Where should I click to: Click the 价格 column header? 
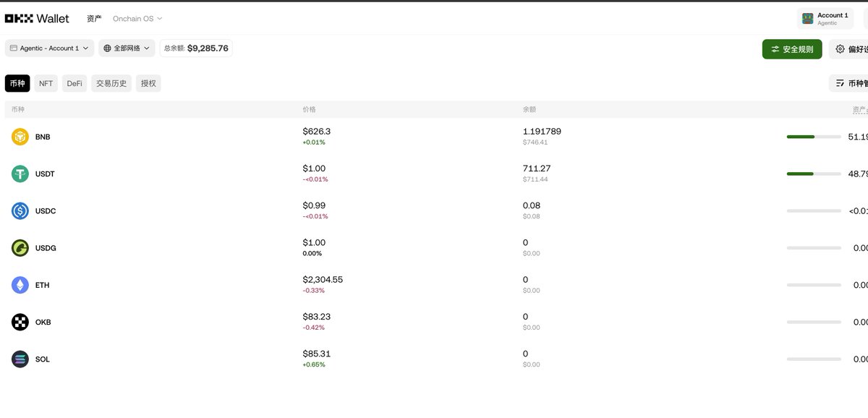click(310, 110)
